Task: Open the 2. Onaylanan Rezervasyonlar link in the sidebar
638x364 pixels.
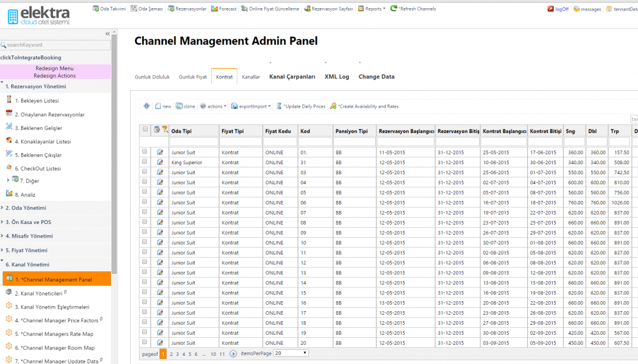Action: (x=50, y=114)
